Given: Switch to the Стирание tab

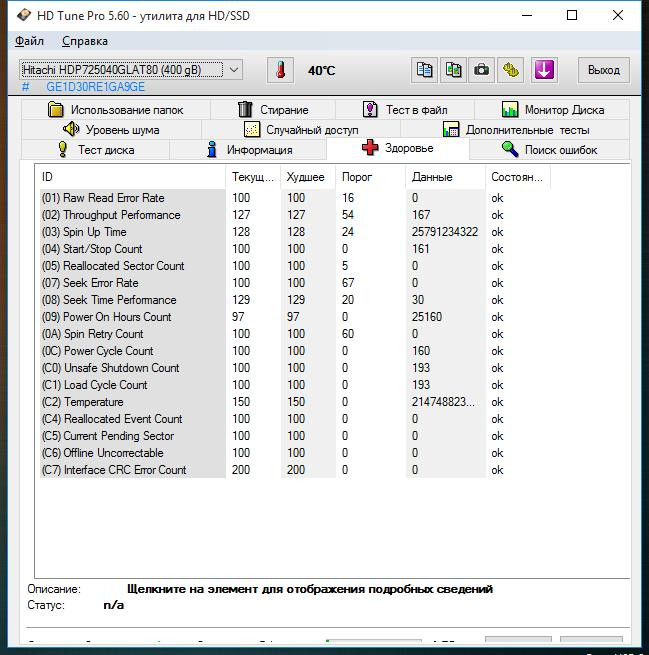Looking at the screenshot, I should [x=273, y=109].
